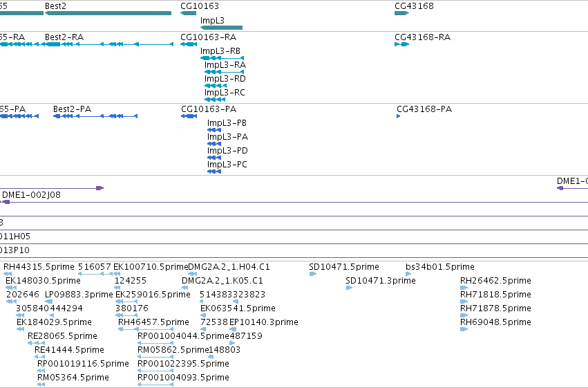This screenshot has height=388, width=588.
Task: Pick the ImpL3-PC polypeptide
Action: coord(214,172)
